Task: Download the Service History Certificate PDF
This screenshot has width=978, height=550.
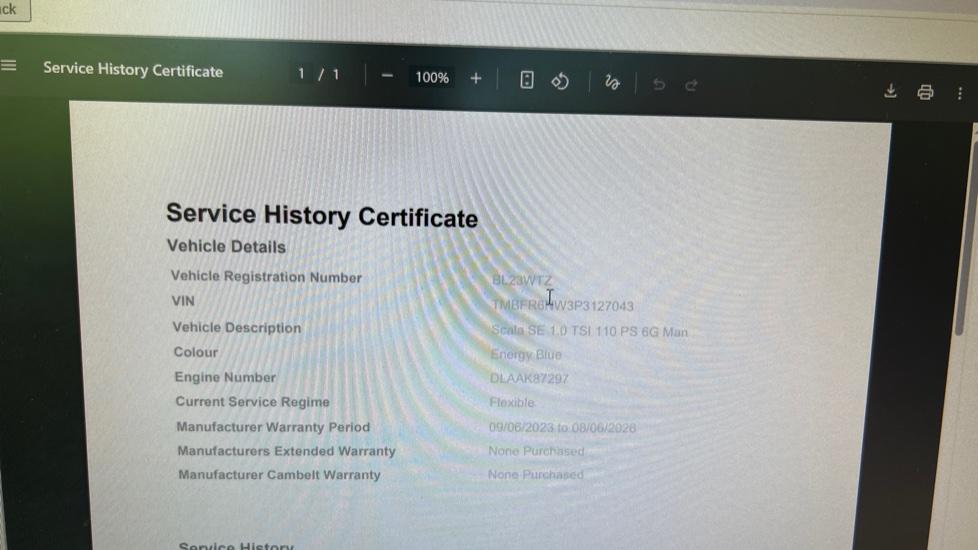Action: coord(890,91)
